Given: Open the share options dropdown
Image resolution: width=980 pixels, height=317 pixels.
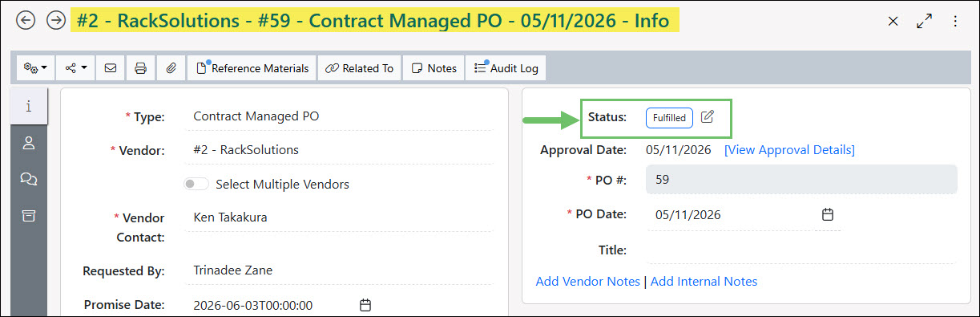Looking at the screenshot, I should [75, 68].
